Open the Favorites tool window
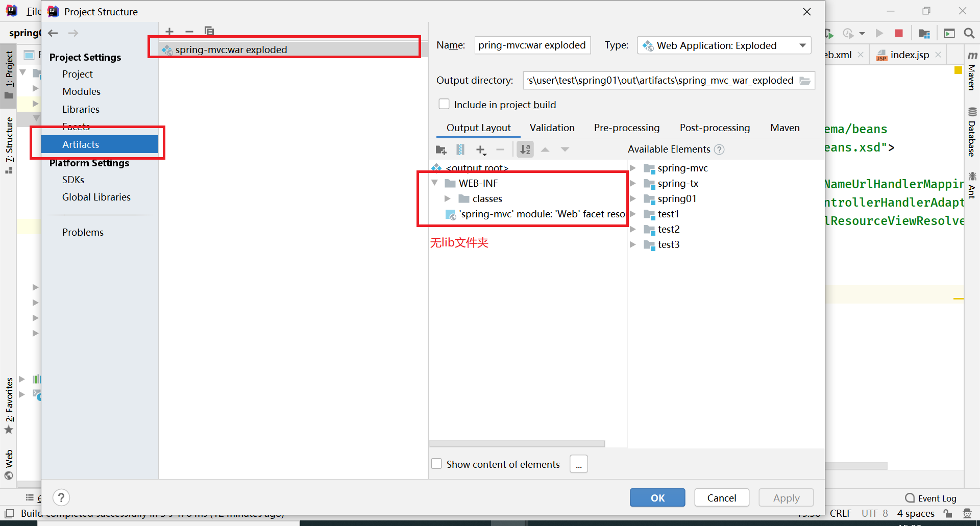 coord(9,406)
